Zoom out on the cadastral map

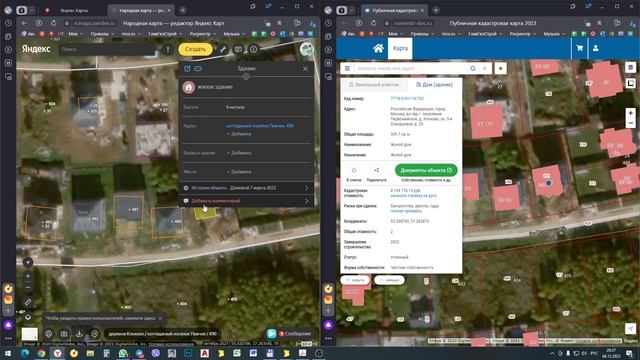pos(630,123)
